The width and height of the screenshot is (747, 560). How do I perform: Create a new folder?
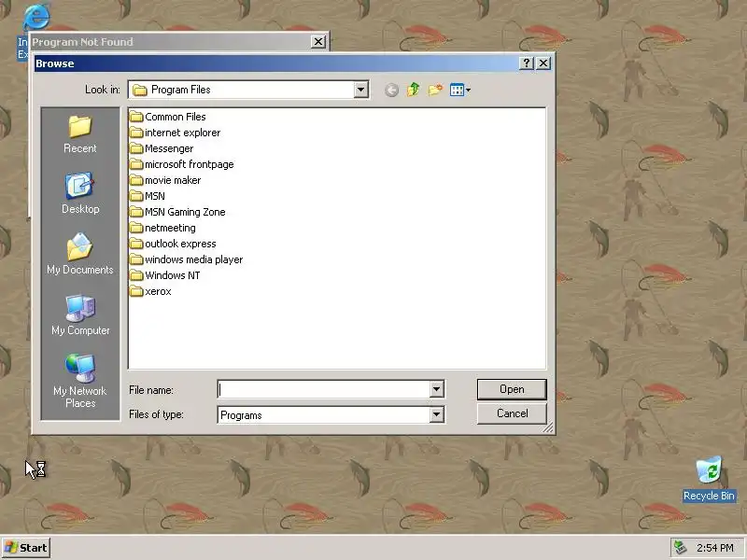click(x=435, y=90)
